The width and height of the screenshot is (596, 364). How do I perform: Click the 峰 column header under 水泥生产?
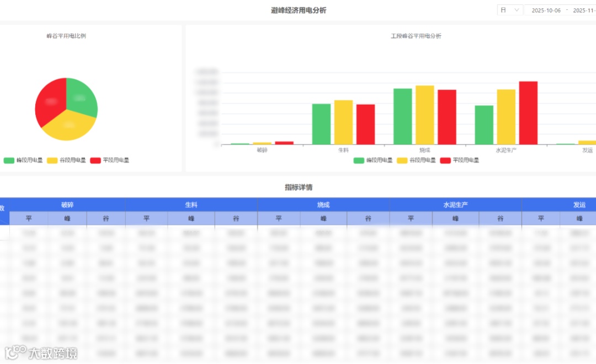[x=455, y=218]
